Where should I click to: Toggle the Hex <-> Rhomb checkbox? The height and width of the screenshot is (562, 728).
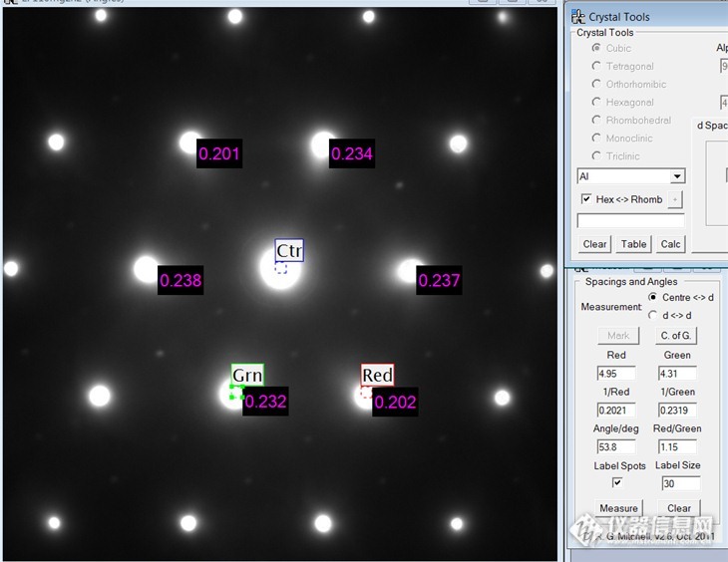586,199
